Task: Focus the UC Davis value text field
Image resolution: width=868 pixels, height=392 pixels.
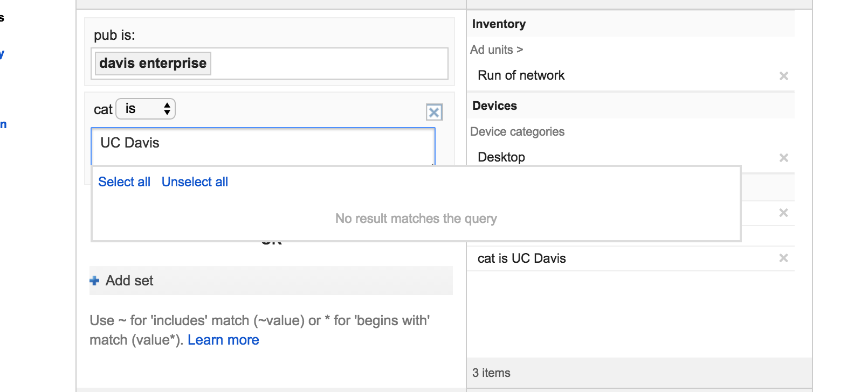Action: (x=263, y=145)
